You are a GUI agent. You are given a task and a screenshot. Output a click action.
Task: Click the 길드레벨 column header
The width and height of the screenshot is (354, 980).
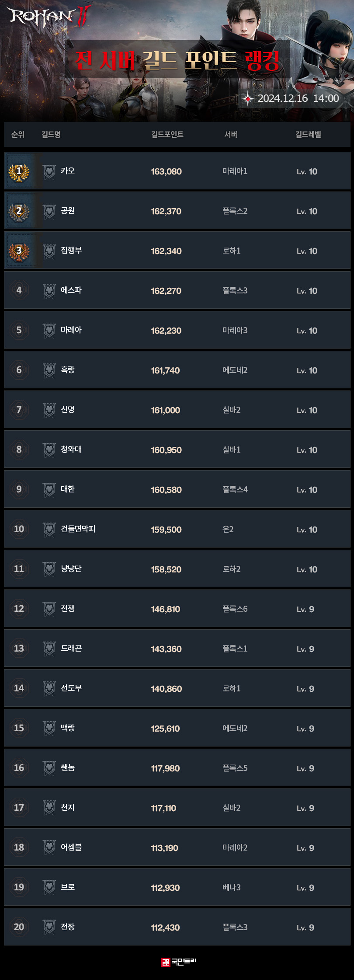(x=308, y=134)
